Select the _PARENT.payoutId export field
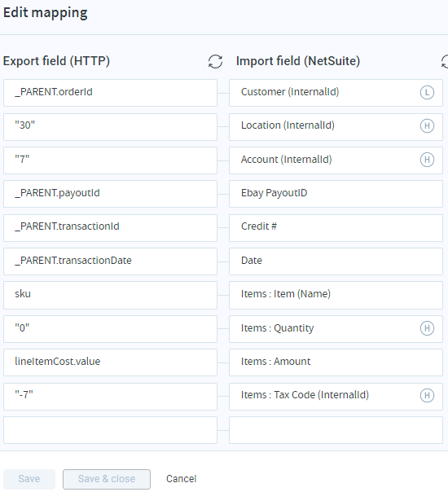Screen dimensions: 448x492 [110, 194]
